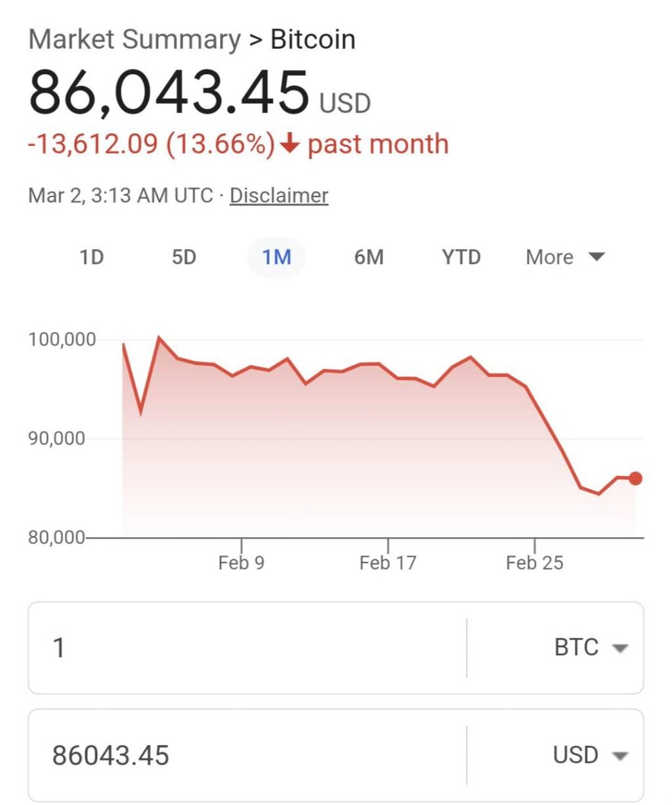Switch chart to 6M range
Screen dimensions: 672x805
369,257
